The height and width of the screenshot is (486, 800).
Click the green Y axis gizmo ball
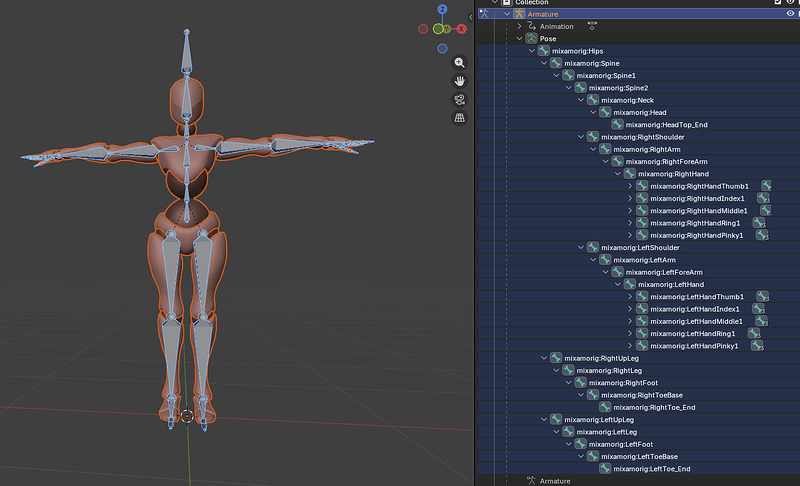(x=447, y=29)
